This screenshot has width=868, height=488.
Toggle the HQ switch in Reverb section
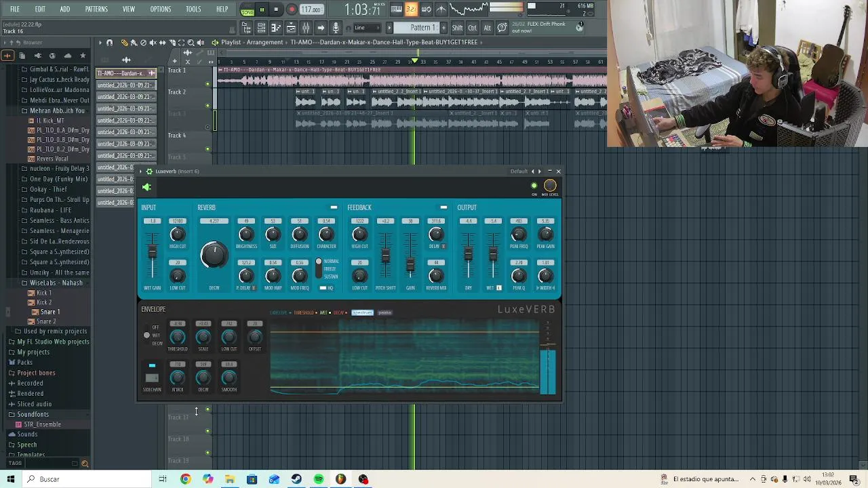[323, 288]
